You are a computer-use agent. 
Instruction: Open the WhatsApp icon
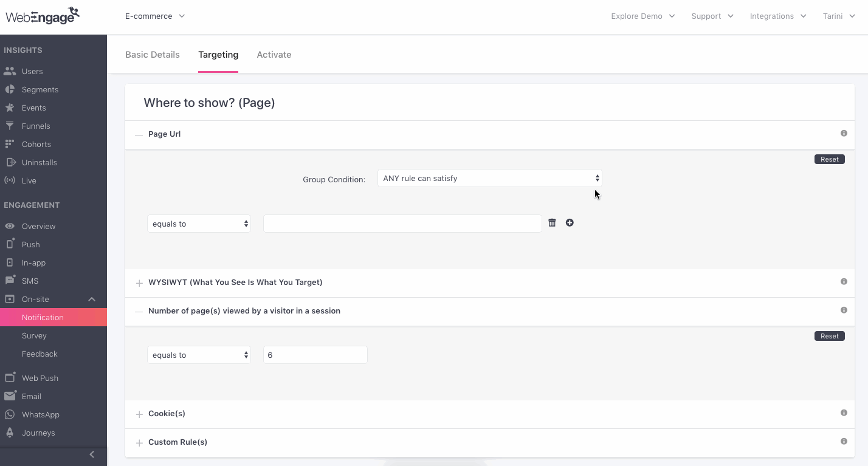[x=9, y=414]
